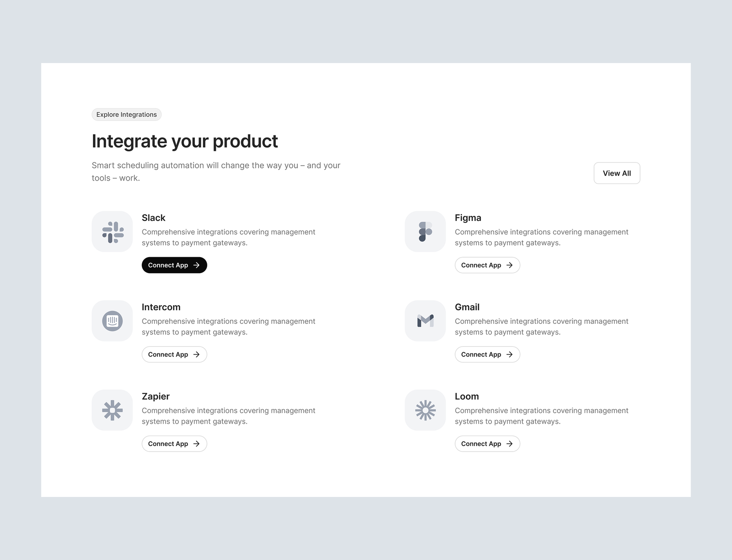Connect the Gmail app
The image size is (732, 560).
click(487, 355)
